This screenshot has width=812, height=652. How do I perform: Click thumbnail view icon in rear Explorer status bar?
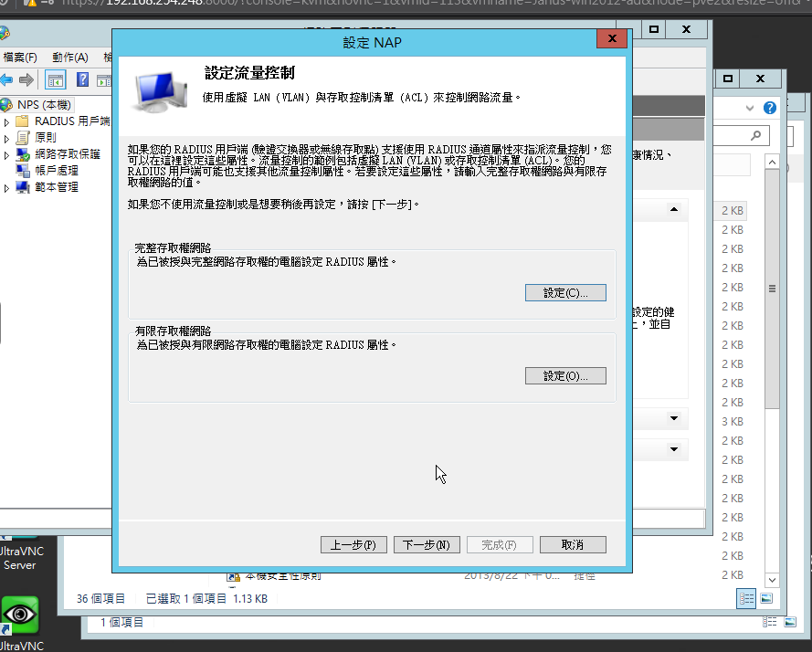click(790, 622)
